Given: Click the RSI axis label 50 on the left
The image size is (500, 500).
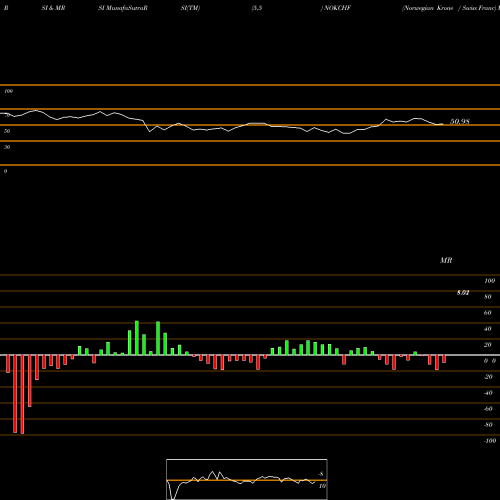Looking at the screenshot, I should click(7, 131).
